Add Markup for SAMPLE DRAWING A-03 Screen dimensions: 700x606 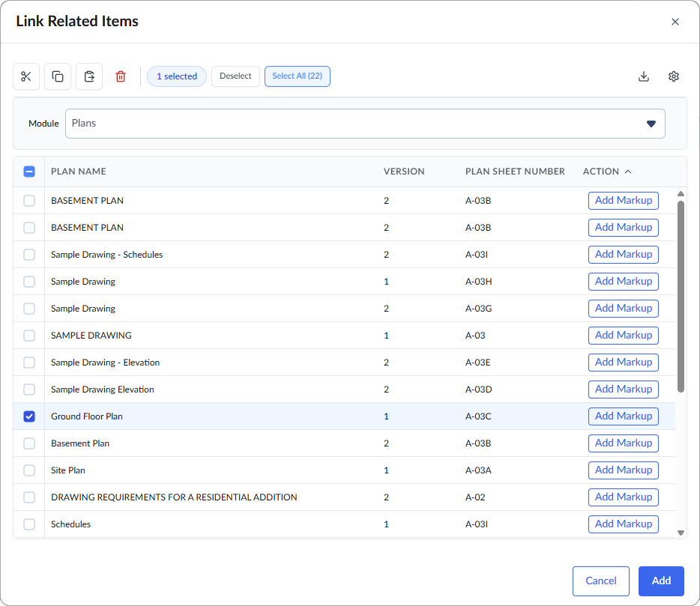624,335
